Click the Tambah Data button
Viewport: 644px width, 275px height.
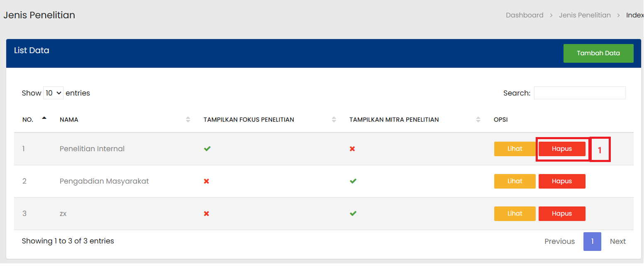click(598, 53)
